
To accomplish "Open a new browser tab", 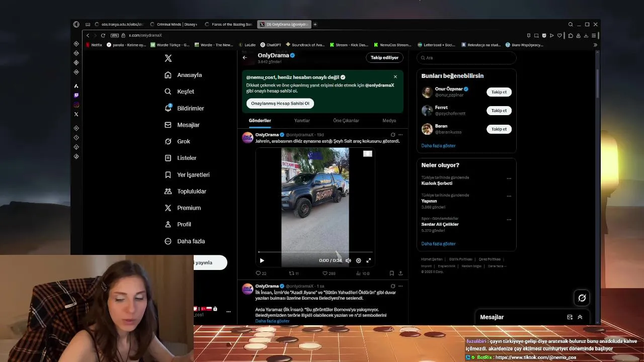I will pyautogui.click(x=315, y=24).
